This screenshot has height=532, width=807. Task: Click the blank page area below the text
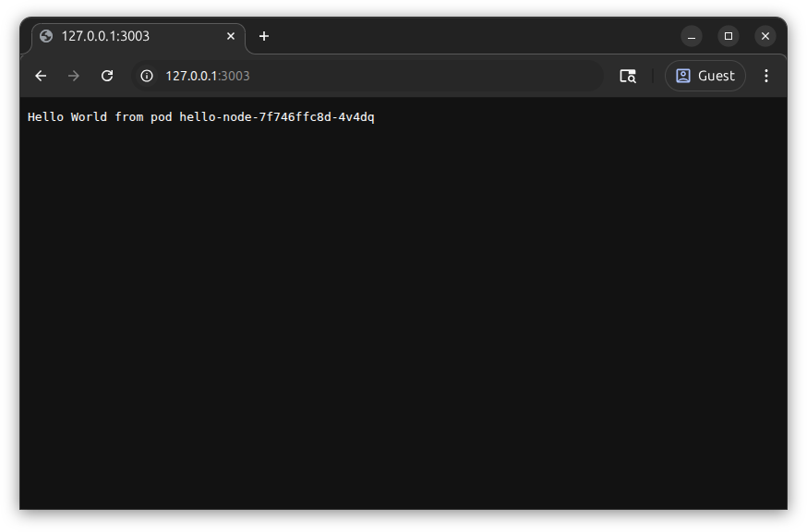pyautogui.click(x=403, y=314)
